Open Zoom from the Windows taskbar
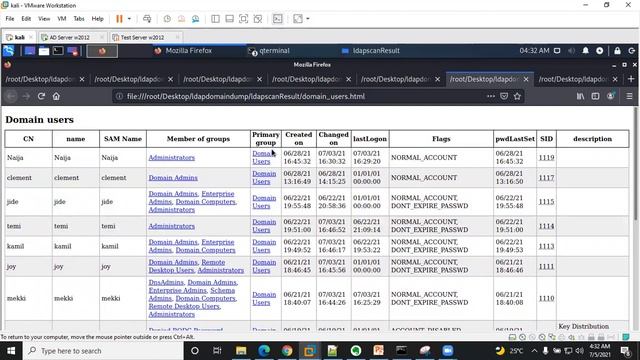Viewport: 640px width, 360px height. (x=448, y=351)
